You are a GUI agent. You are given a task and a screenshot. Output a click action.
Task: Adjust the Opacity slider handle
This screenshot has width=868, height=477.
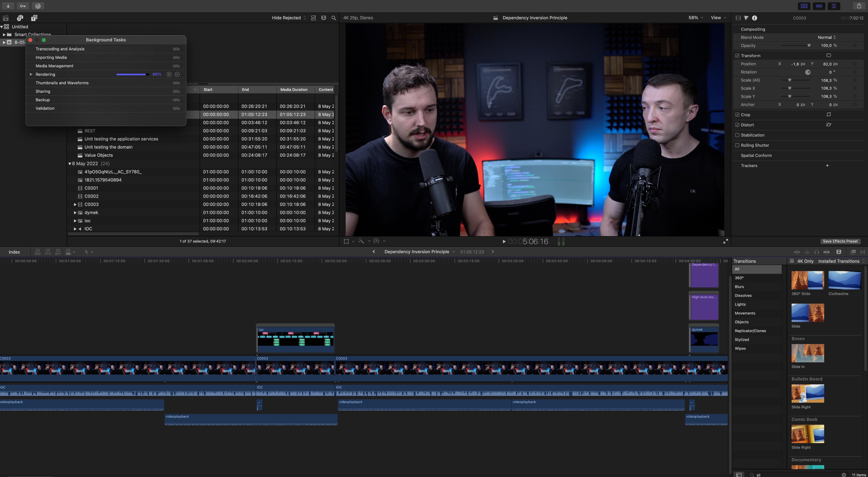coord(809,46)
